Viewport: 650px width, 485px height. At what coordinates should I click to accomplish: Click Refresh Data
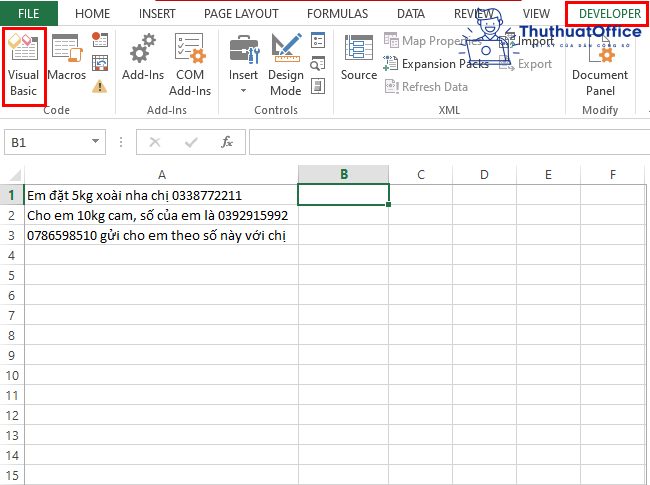click(x=426, y=87)
